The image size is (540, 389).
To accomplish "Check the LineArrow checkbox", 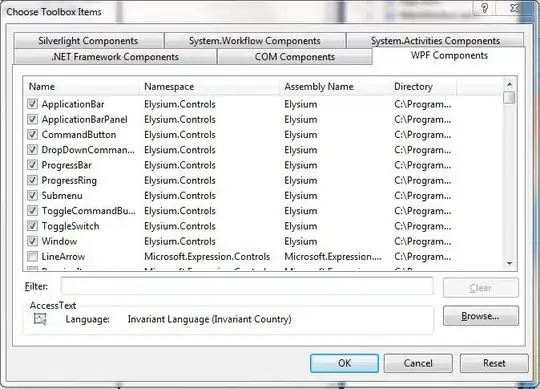I will (x=32, y=256).
